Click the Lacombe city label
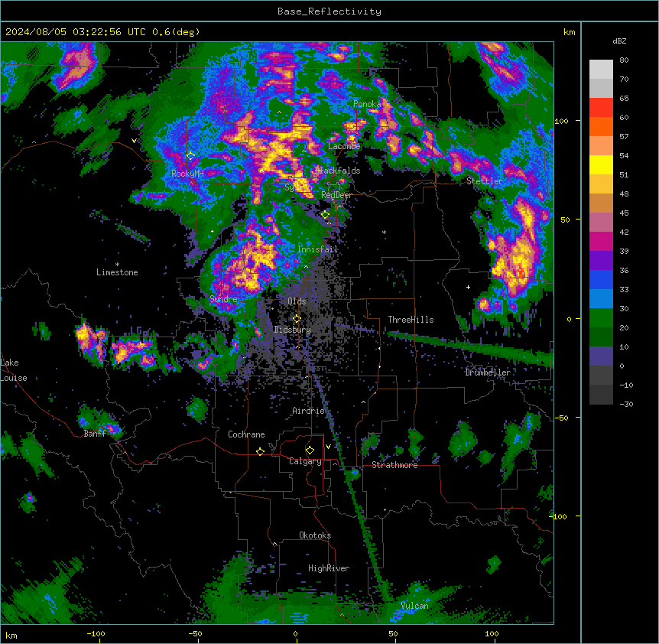The image size is (659, 644). [344, 146]
